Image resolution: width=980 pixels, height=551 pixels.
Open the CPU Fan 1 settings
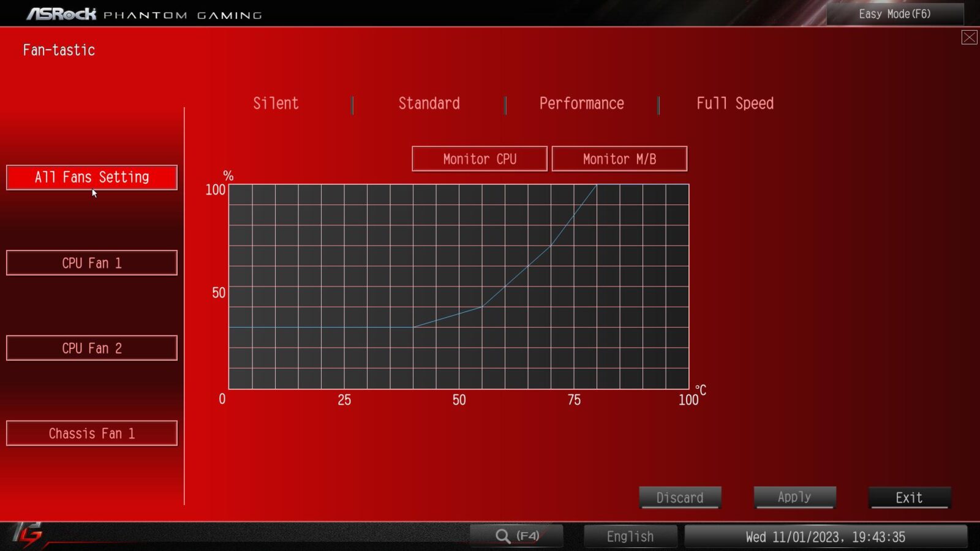coord(92,263)
